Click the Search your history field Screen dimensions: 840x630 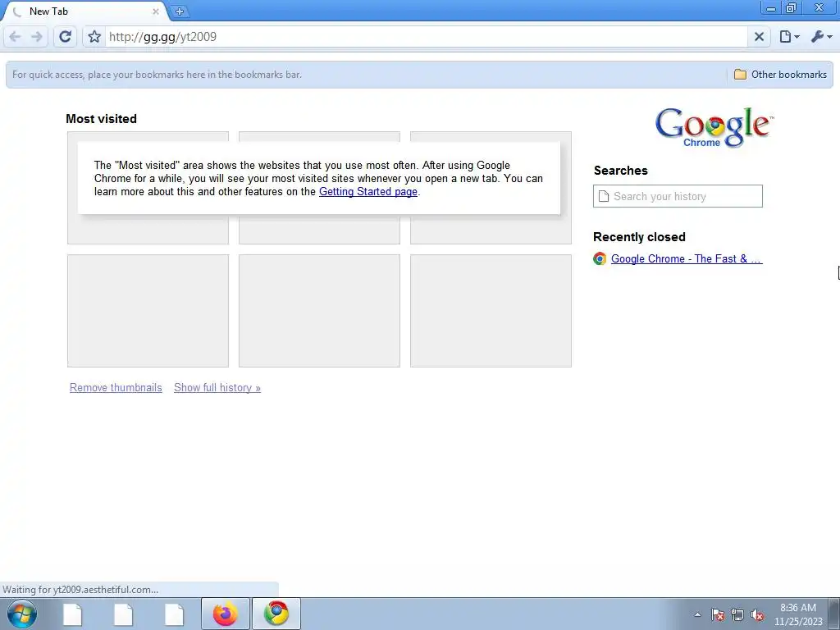pyautogui.click(x=678, y=196)
